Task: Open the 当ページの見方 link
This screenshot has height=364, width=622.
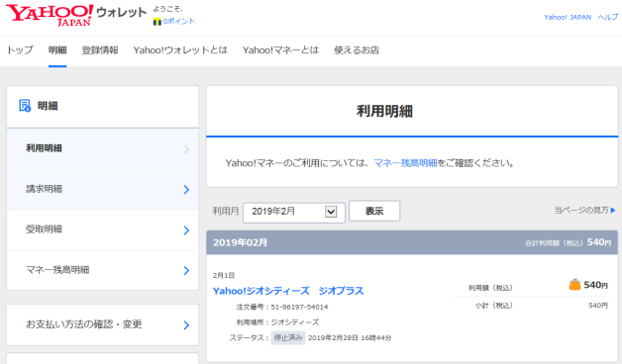Action: (x=581, y=211)
